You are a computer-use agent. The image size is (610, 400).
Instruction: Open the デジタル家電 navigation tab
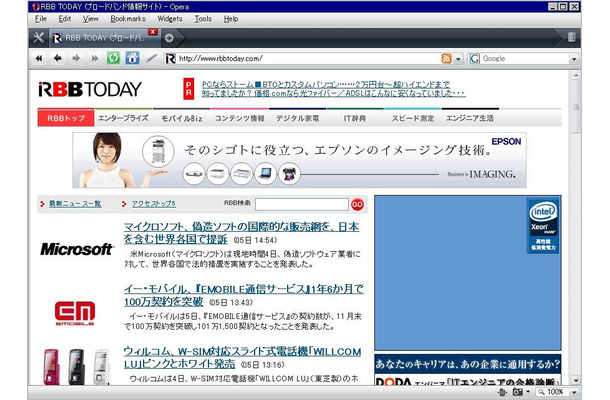pyautogui.click(x=298, y=118)
